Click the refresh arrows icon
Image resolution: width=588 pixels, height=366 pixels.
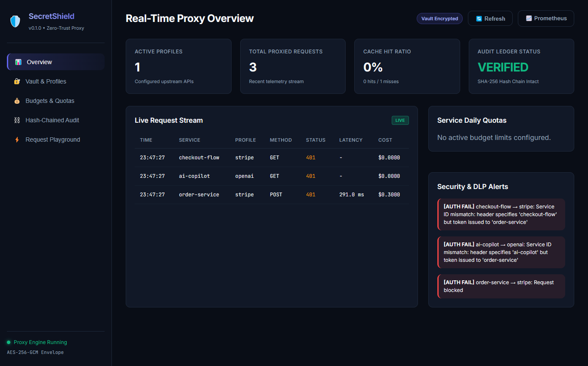pyautogui.click(x=479, y=19)
